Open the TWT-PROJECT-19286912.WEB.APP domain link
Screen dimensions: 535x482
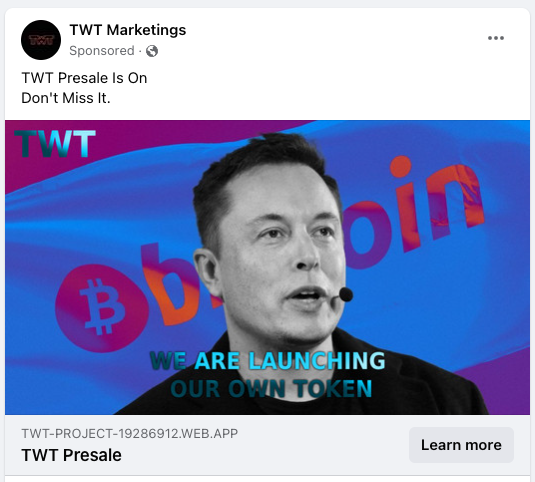pyautogui.click(x=130, y=434)
